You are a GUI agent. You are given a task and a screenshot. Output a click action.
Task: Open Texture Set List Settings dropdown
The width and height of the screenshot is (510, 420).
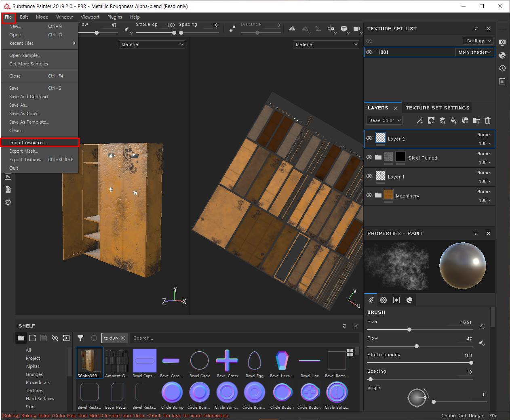point(478,41)
